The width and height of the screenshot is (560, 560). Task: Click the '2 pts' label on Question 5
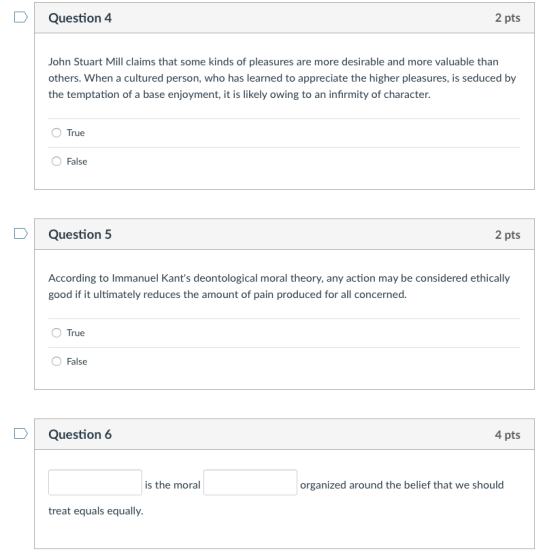point(508,235)
